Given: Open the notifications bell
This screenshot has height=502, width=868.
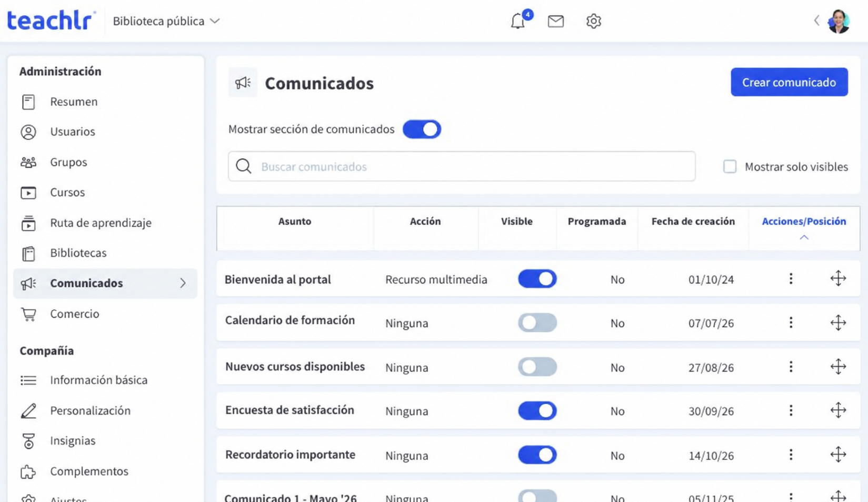Looking at the screenshot, I should [518, 21].
